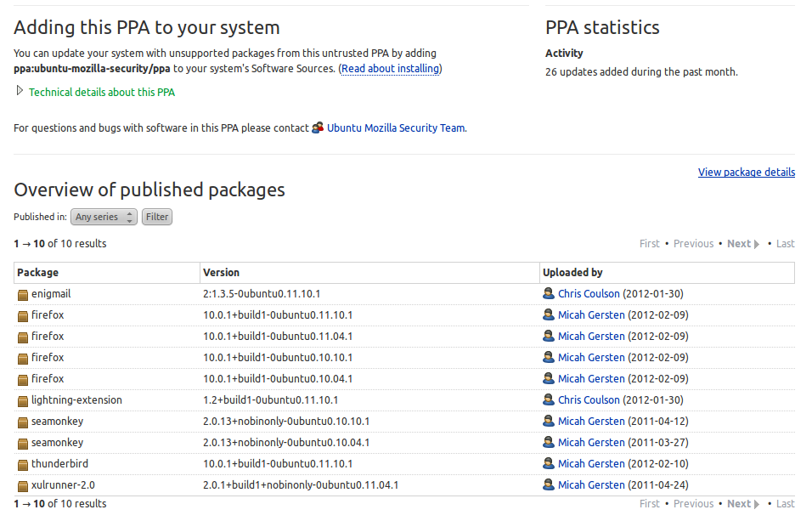Click the package icon beside lightning-extension
The height and width of the screenshot is (521, 812).
pos(23,401)
